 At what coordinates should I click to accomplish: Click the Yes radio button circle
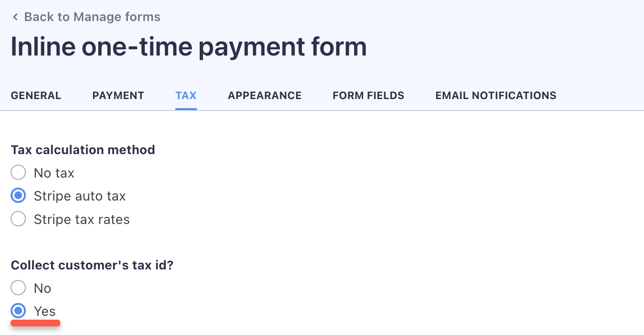[x=18, y=311]
